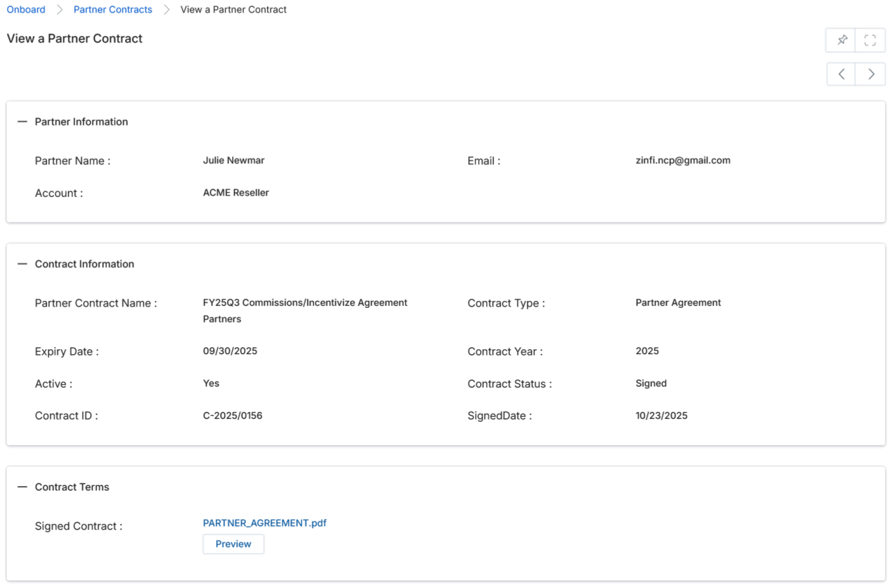This screenshot has height=588, width=891.
Task: Collapse the Partner Information section
Action: pyautogui.click(x=22, y=122)
